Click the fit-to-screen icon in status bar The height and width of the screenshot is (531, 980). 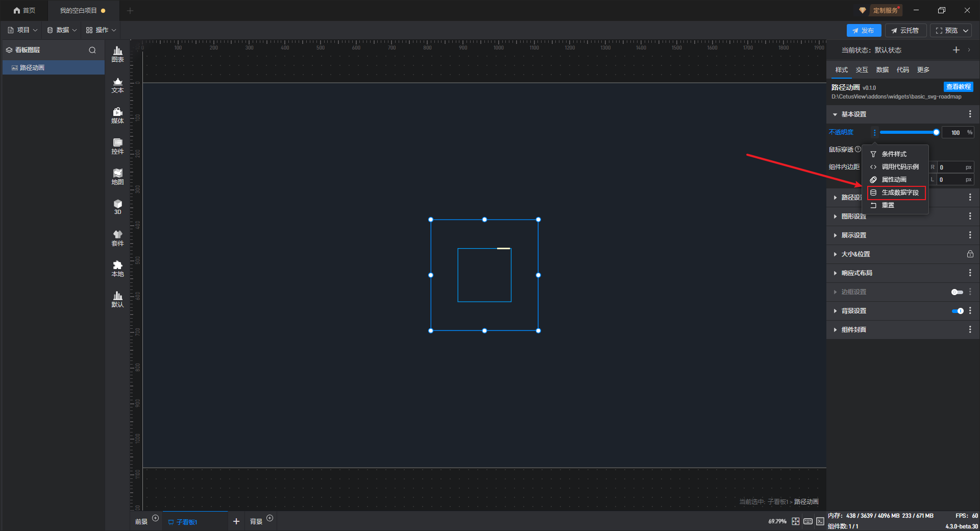pyautogui.click(x=796, y=521)
